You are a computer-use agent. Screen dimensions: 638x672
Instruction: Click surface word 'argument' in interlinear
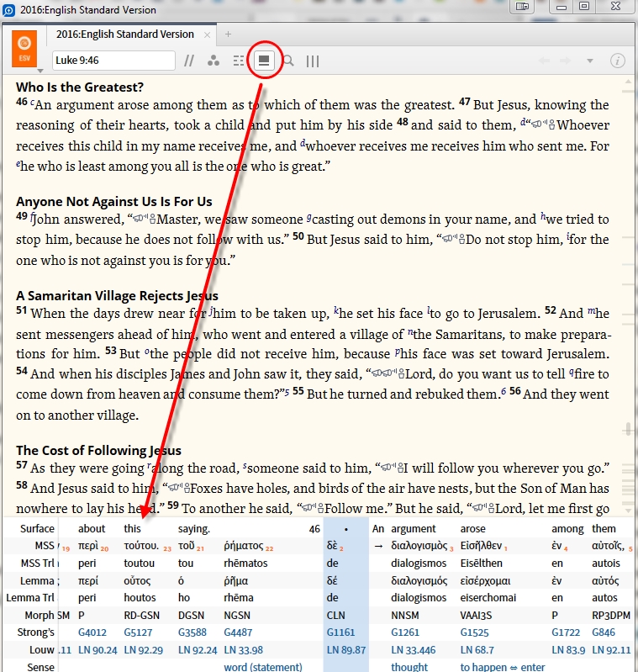(x=414, y=528)
